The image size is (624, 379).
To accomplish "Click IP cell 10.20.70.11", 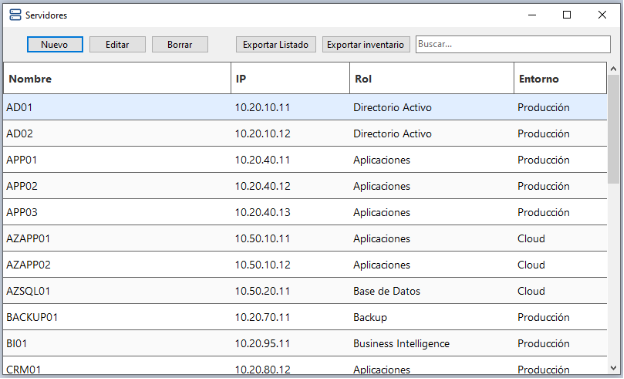I will click(x=263, y=317).
